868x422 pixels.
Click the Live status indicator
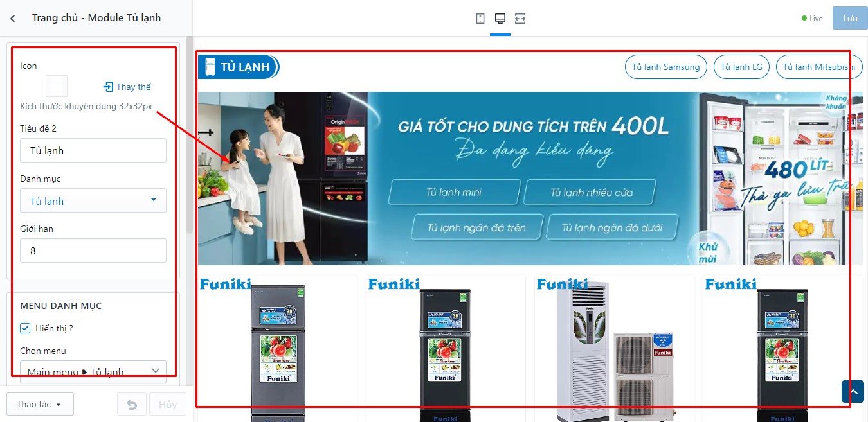point(812,19)
